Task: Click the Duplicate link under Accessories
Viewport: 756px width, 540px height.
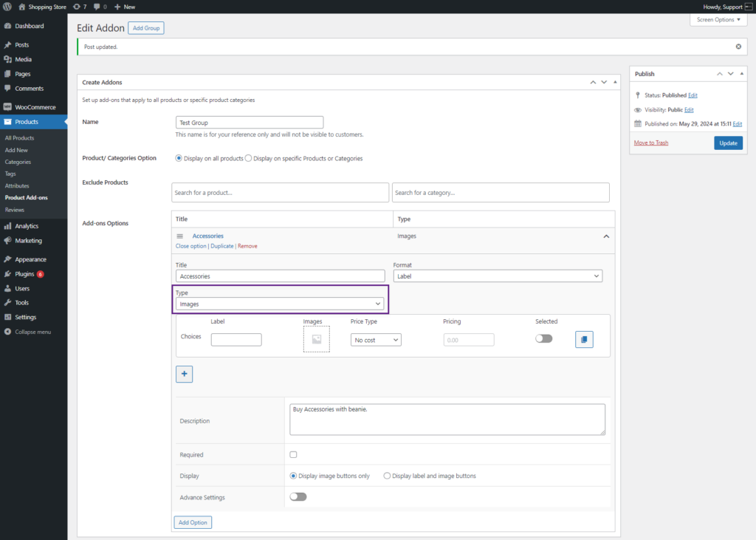Action: click(x=221, y=246)
